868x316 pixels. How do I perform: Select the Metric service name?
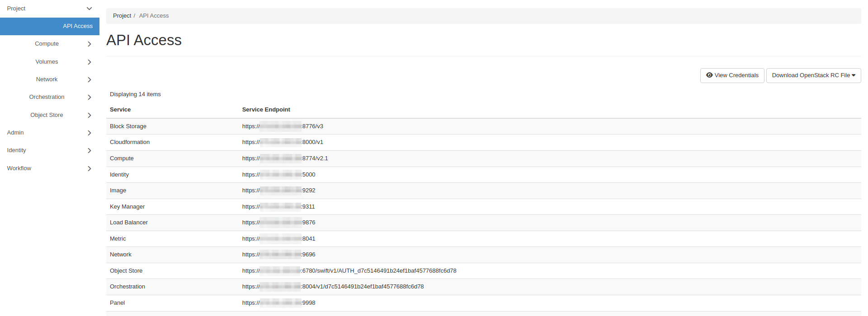118,239
